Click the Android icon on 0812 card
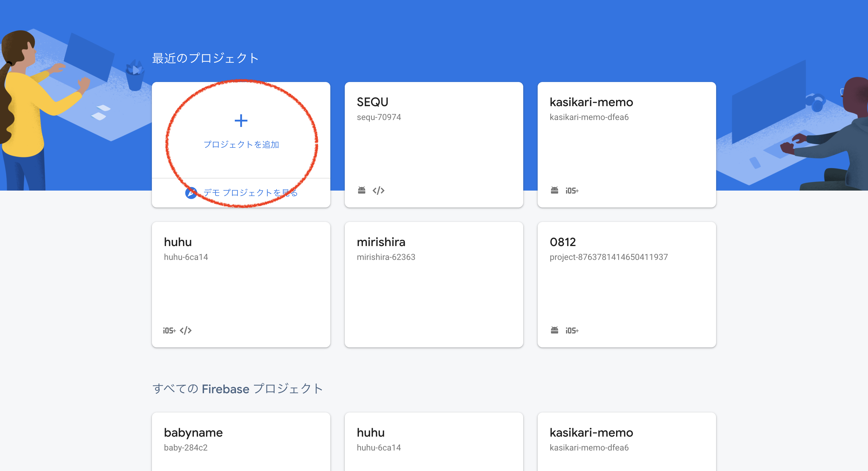This screenshot has height=471, width=868. tap(554, 330)
